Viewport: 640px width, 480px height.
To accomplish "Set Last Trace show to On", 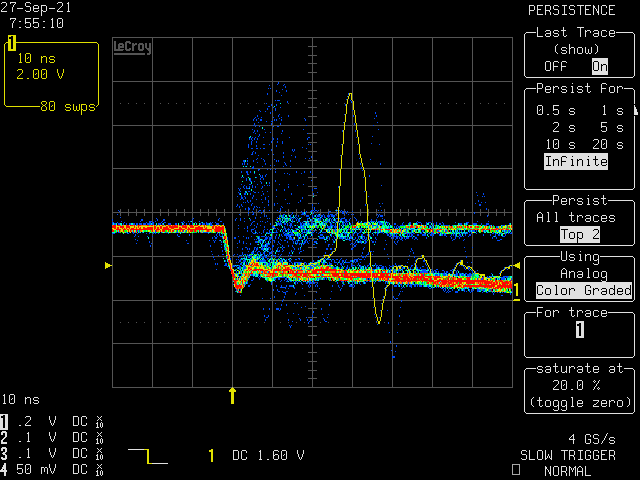I will pyautogui.click(x=599, y=67).
